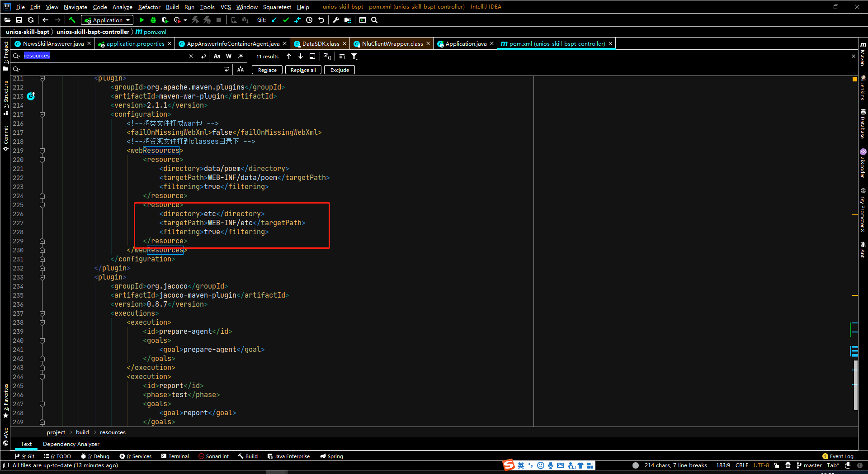Toggle Preserve Case option in replace bar
The image size is (868, 474).
(x=241, y=70)
